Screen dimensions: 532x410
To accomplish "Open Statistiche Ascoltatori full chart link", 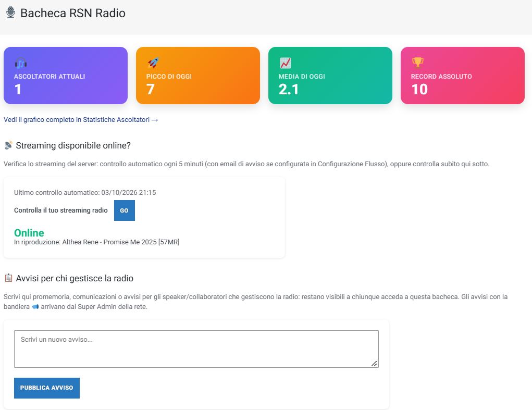I will [81, 120].
